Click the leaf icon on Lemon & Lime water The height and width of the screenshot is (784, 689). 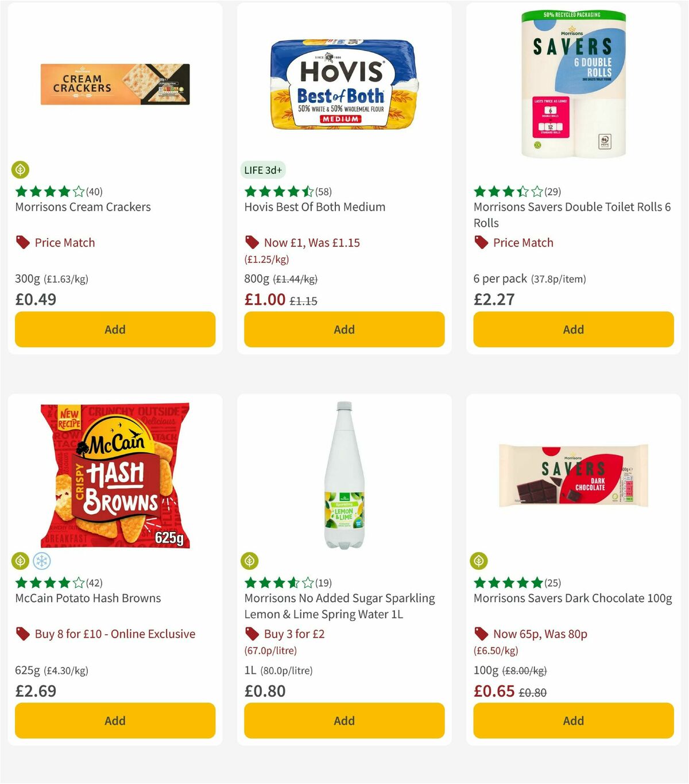pyautogui.click(x=250, y=561)
